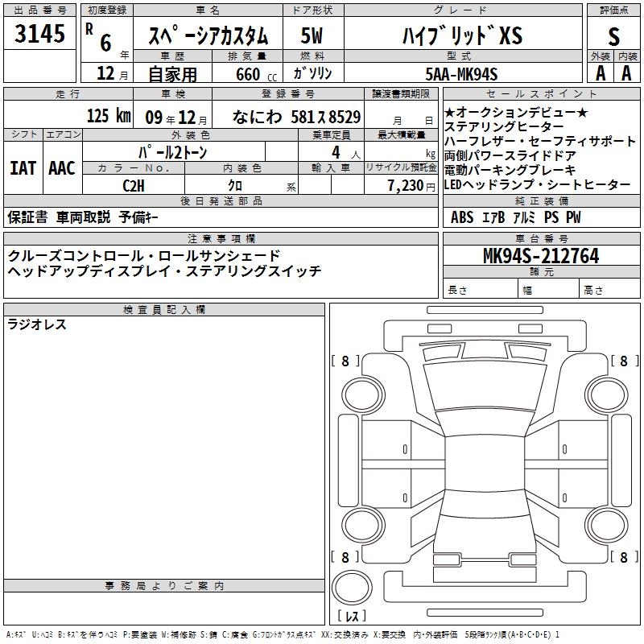Click inspection expiry 09年12月

(175, 118)
